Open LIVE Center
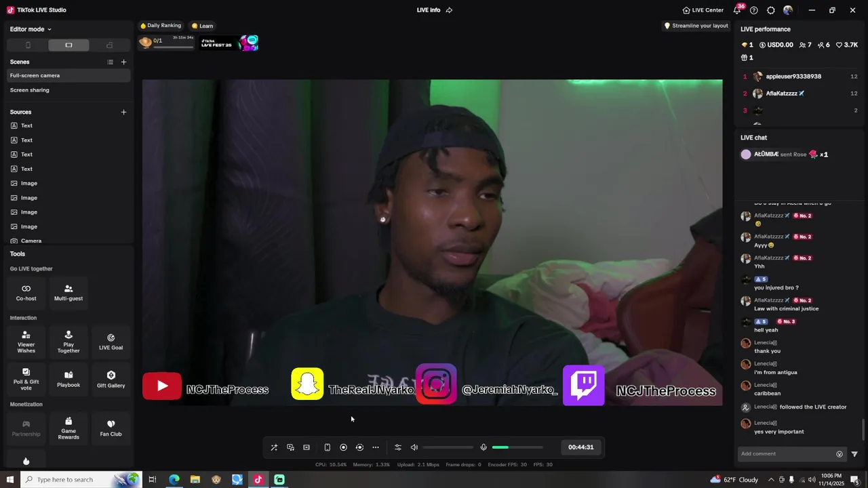This screenshot has height=488, width=868. coord(703,10)
